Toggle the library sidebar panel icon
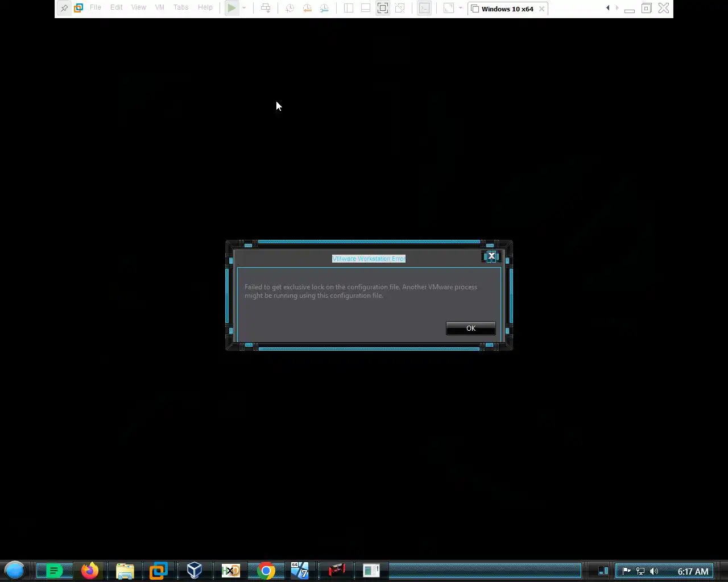This screenshot has height=582, width=728. (349, 8)
